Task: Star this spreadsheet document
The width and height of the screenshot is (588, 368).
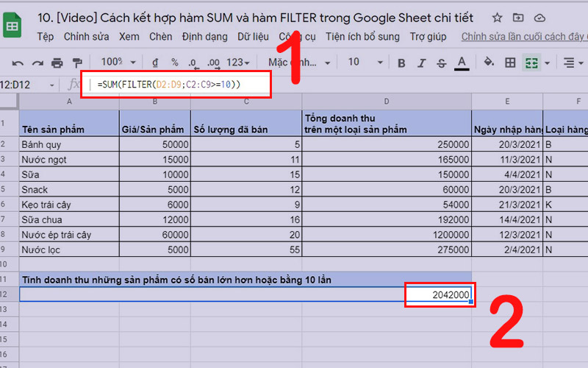Action: (x=498, y=18)
